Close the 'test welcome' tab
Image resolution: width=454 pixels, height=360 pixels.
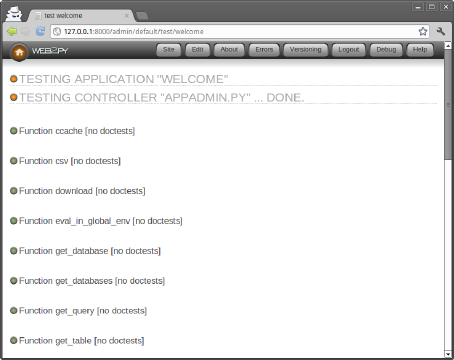point(127,16)
